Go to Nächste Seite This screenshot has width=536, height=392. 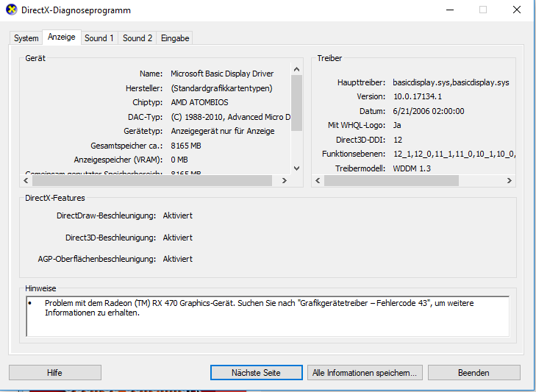pos(257,372)
